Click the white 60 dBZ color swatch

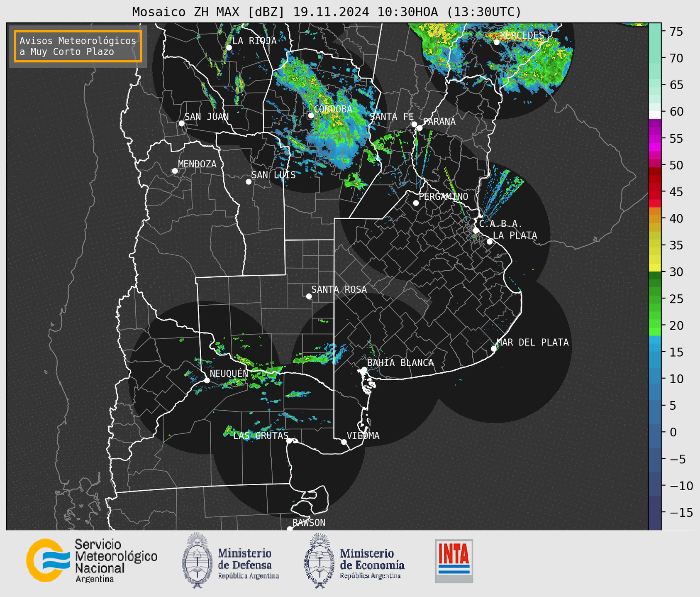point(655,115)
